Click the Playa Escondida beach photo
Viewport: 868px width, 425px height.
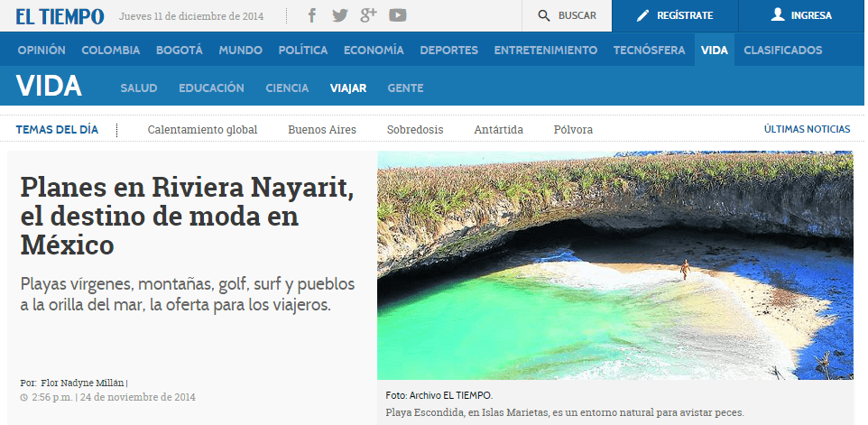coord(615,265)
